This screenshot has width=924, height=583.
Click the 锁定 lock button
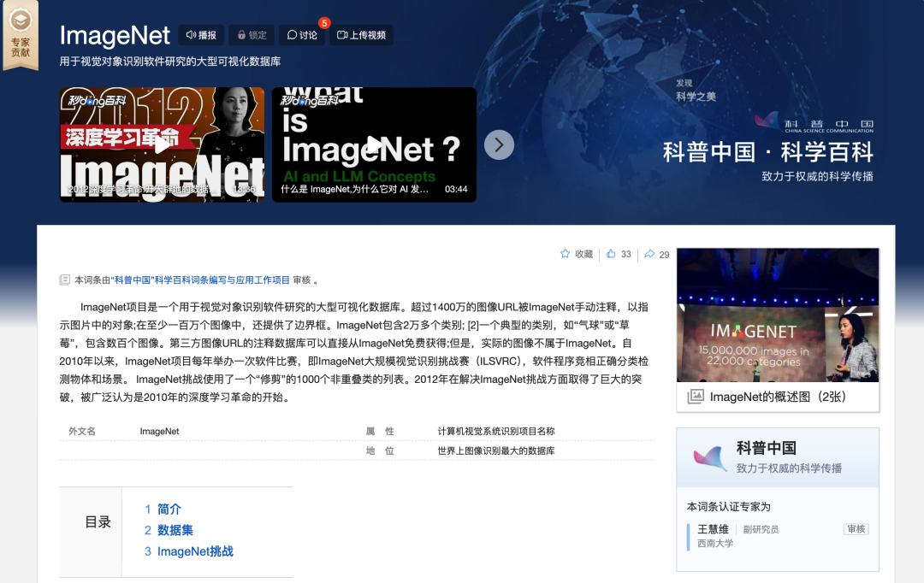[x=252, y=35]
